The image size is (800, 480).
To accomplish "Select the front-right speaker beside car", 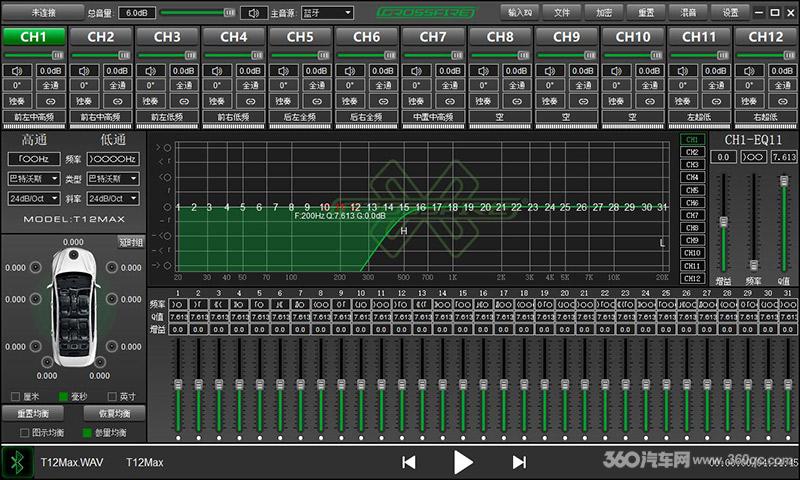I will point(111,267).
